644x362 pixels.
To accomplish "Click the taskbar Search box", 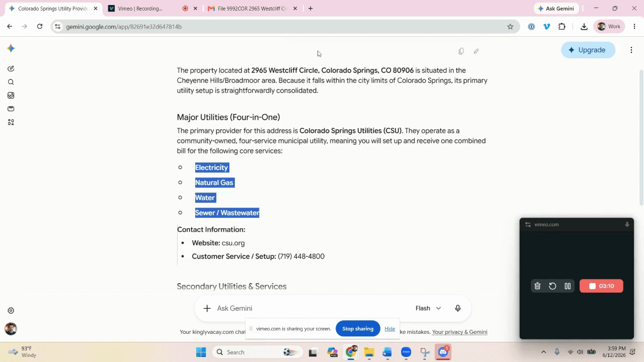I will click(257, 352).
